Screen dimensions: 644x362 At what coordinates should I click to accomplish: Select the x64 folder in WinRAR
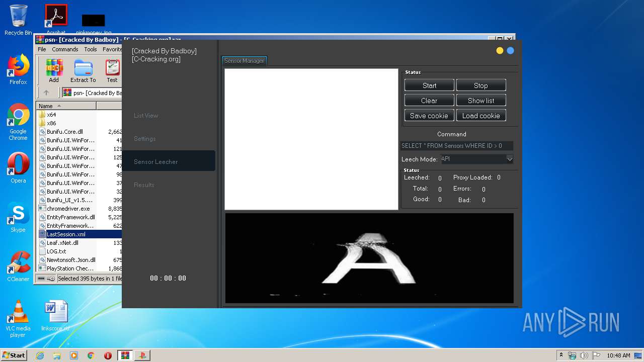pos(51,115)
